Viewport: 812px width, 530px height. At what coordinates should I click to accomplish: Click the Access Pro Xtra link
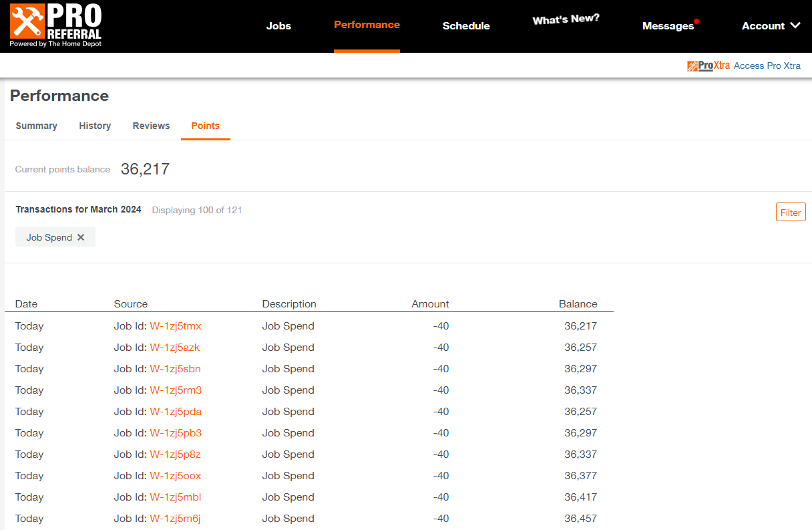(x=767, y=65)
